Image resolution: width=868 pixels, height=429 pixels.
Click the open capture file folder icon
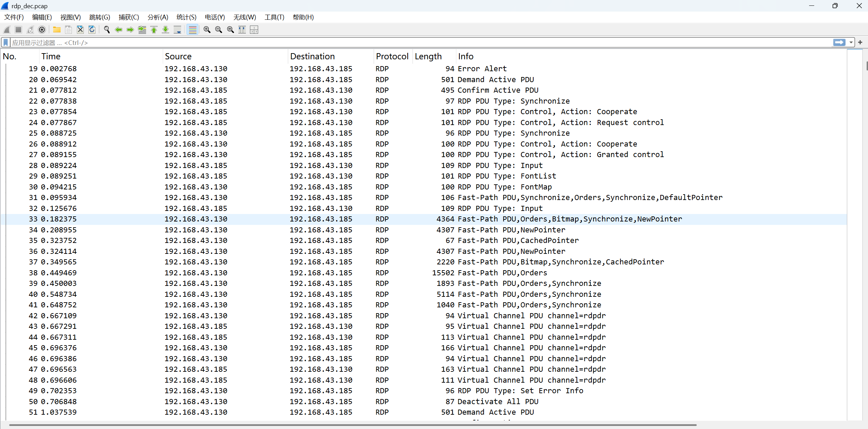(57, 30)
